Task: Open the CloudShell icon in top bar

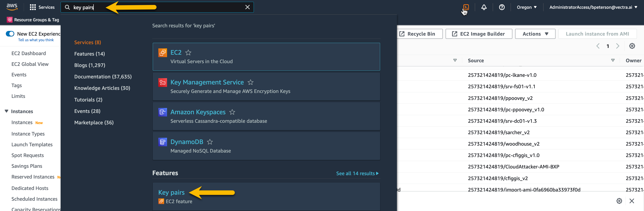Action: (466, 7)
